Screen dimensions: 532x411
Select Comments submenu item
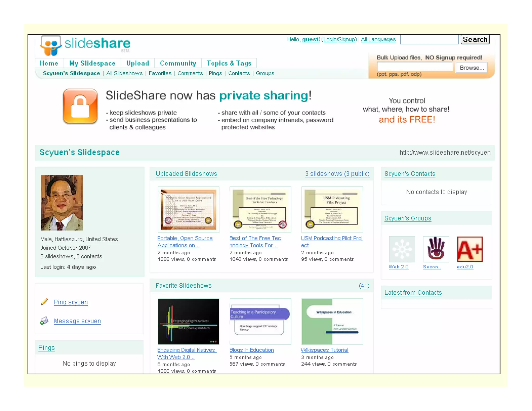190,73
